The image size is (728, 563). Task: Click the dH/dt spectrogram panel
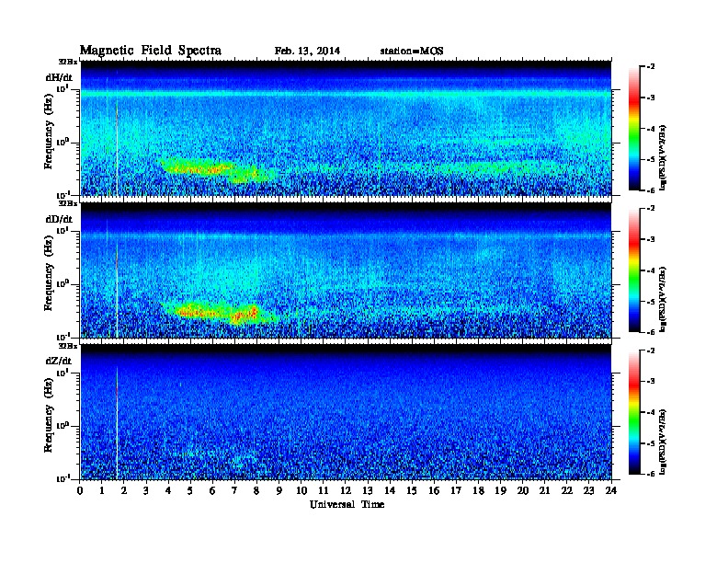point(346,128)
